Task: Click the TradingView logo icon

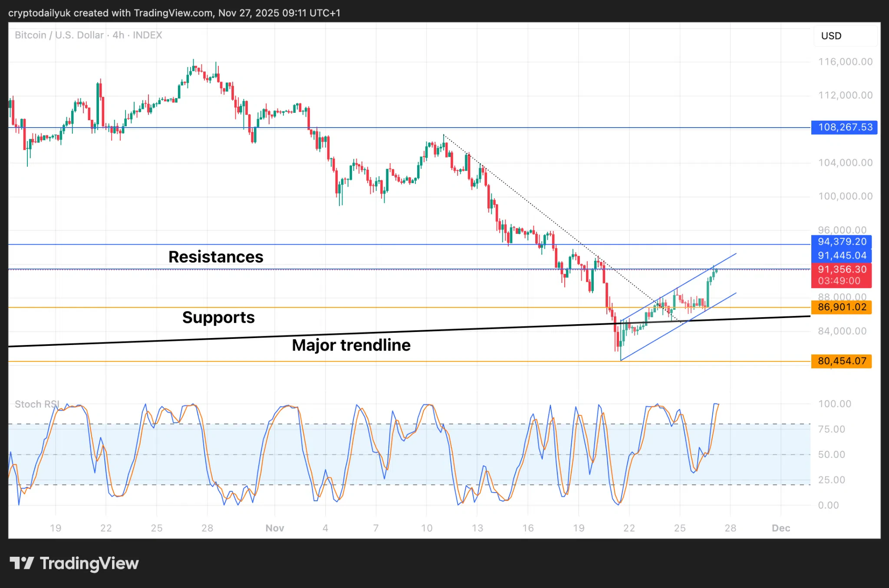Action: tap(22, 563)
